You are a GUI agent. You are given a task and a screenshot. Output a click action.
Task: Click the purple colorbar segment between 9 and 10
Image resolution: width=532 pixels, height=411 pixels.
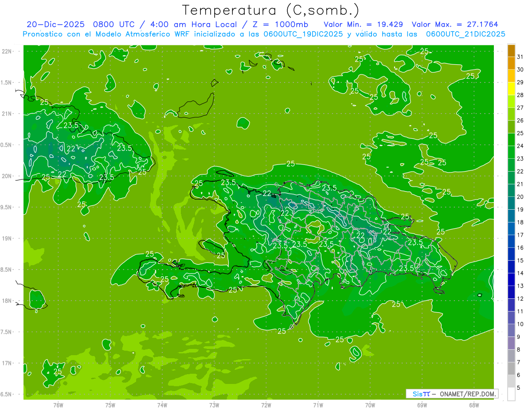pos(511,331)
